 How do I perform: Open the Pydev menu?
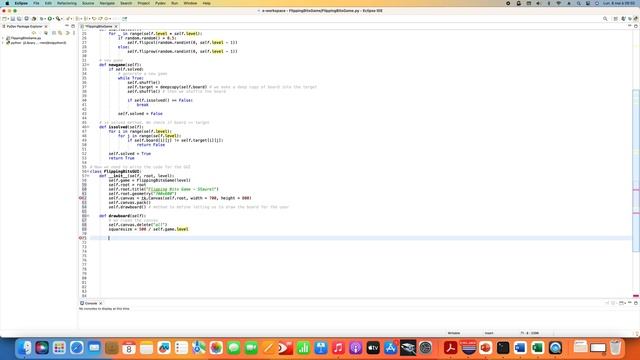(160, 3)
